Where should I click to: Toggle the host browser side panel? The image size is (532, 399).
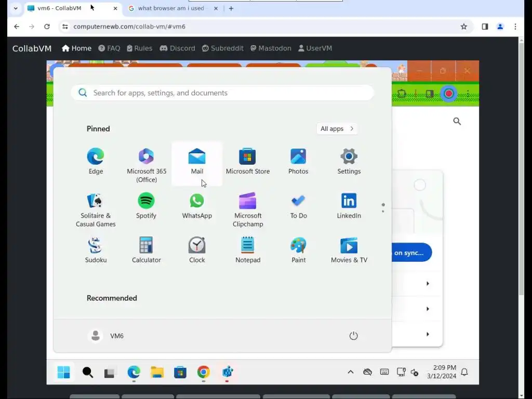(x=485, y=26)
